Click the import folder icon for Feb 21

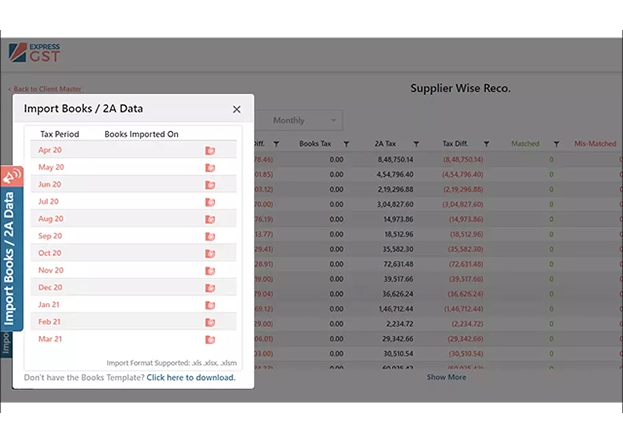pyautogui.click(x=210, y=322)
